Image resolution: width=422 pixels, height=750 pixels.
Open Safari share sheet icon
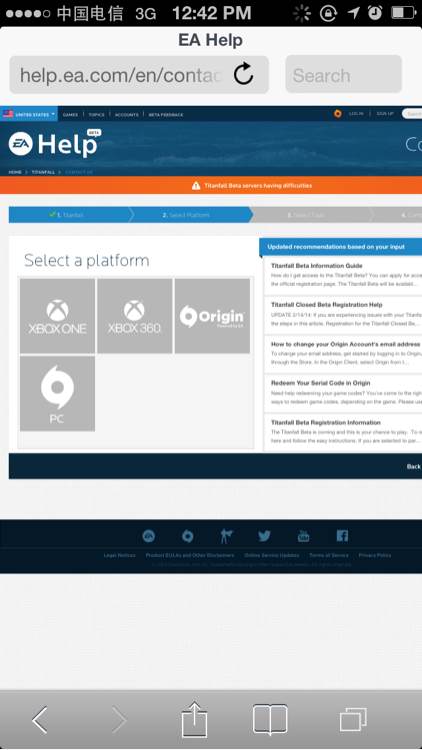194,719
